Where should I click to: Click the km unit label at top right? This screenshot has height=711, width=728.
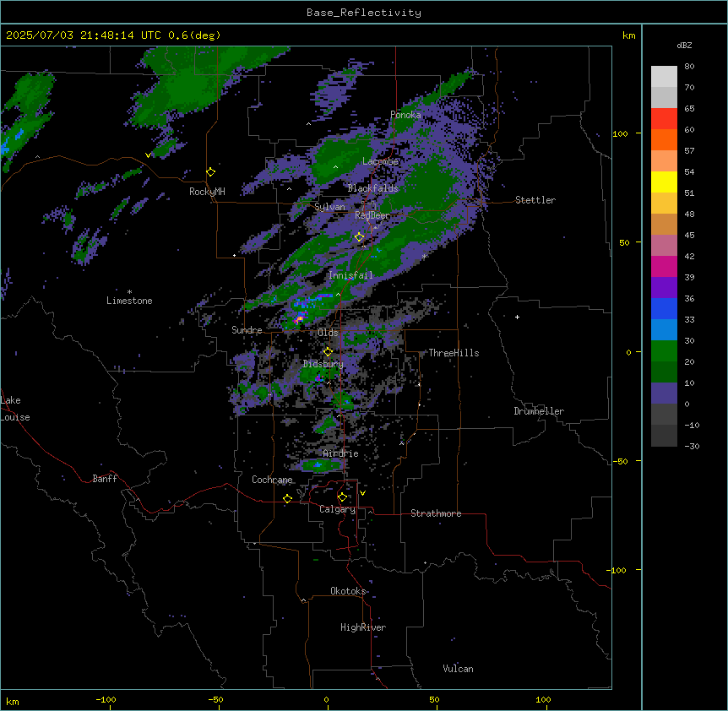pos(629,35)
